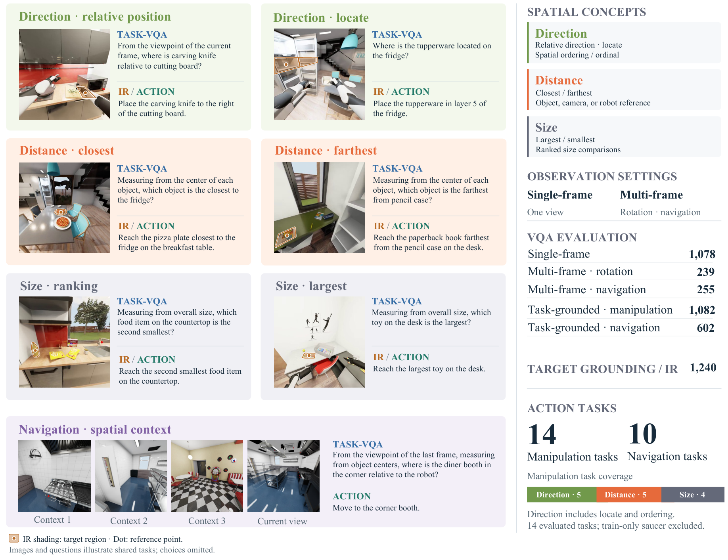Click the Manipulation task coverage label

coord(580,476)
